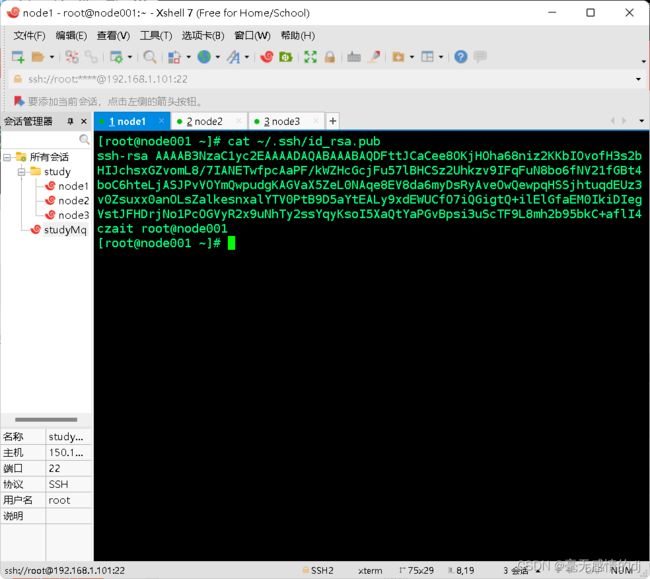Open the 窗口(W) menu

click(x=252, y=36)
